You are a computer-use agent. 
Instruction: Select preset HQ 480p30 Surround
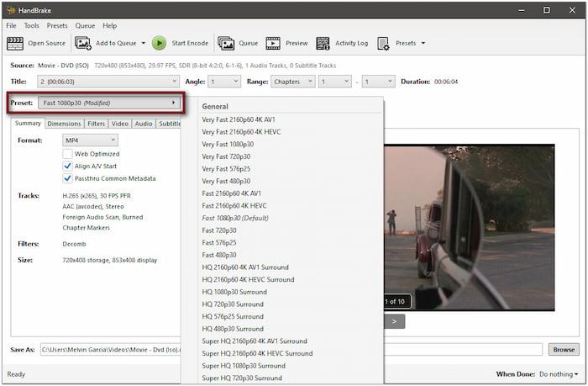click(x=233, y=329)
